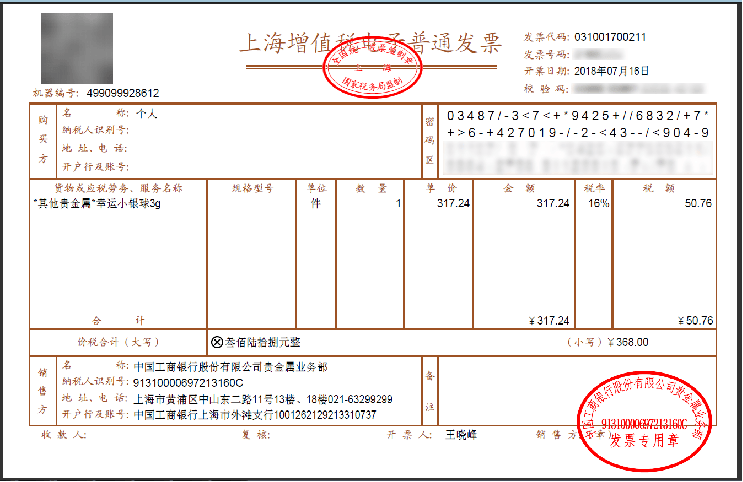The height and width of the screenshot is (482, 743).
Task: Select the first password area line starting 03487
Action: pyautogui.click(x=578, y=116)
